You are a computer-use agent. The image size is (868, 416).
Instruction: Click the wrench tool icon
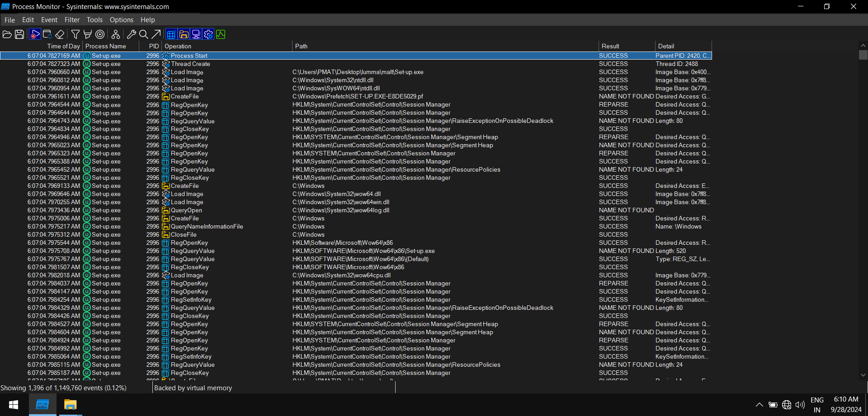[132, 34]
